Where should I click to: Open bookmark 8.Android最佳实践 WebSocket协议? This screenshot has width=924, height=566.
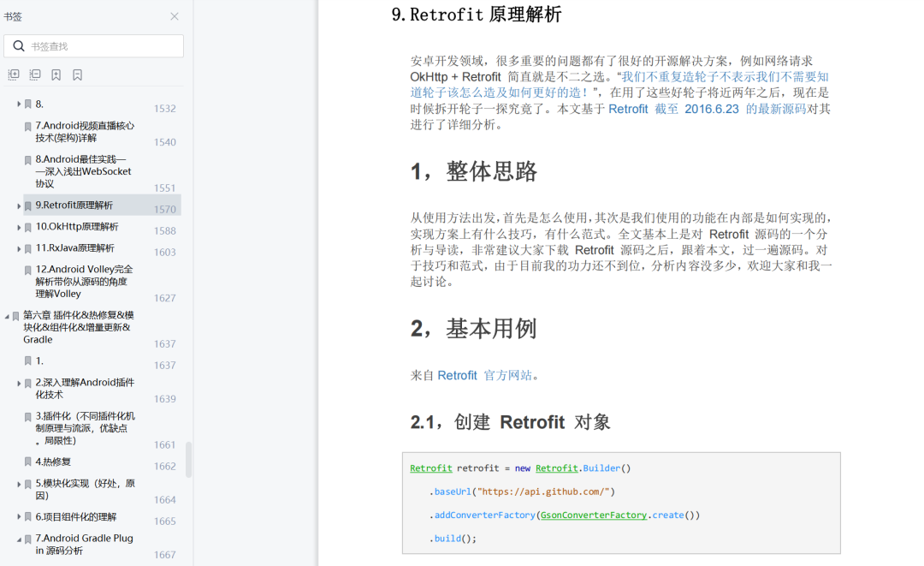(x=83, y=171)
